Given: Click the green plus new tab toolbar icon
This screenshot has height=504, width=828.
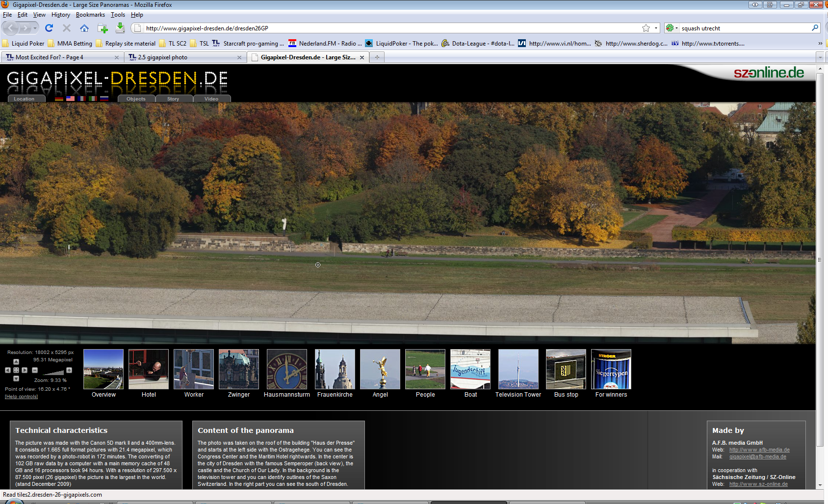Looking at the screenshot, I should [x=103, y=28].
